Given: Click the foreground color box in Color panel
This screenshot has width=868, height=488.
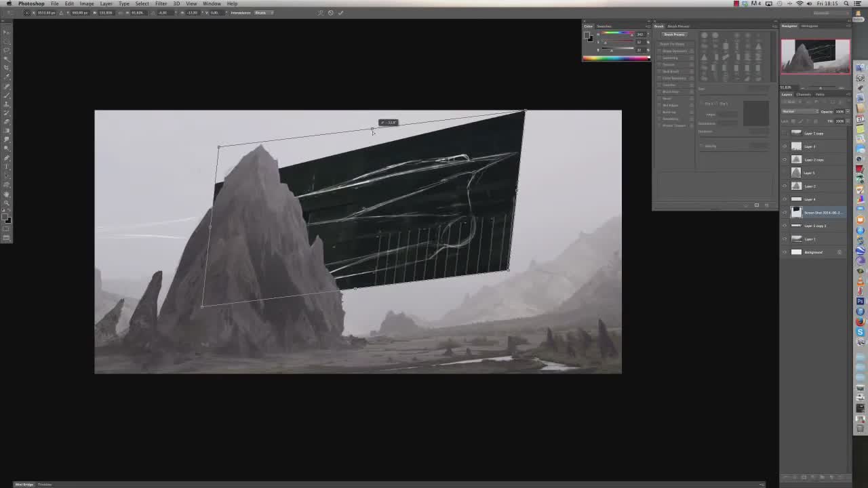Looking at the screenshot, I should (x=587, y=35).
